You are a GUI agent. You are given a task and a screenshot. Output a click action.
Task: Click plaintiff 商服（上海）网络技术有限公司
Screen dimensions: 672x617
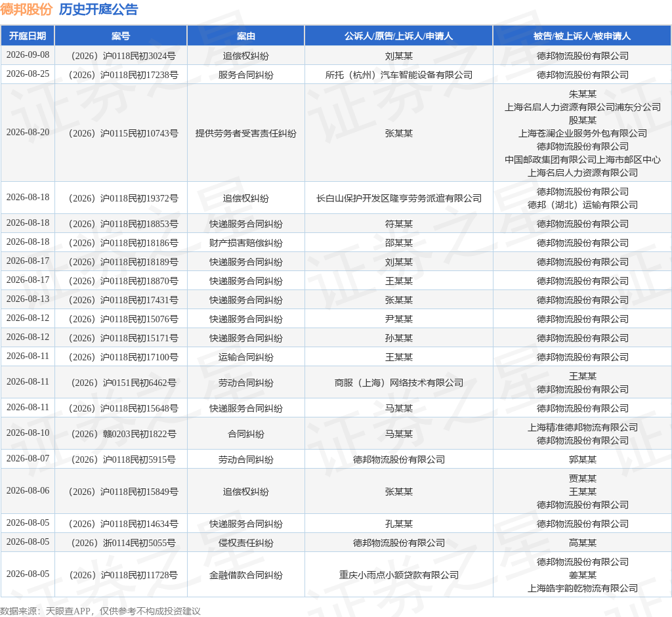click(398, 383)
